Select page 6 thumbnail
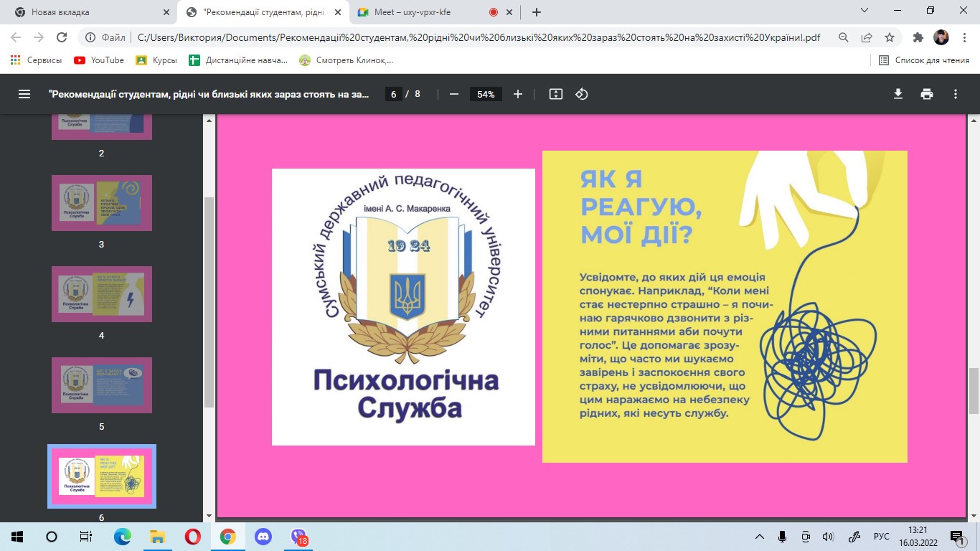 click(x=101, y=476)
